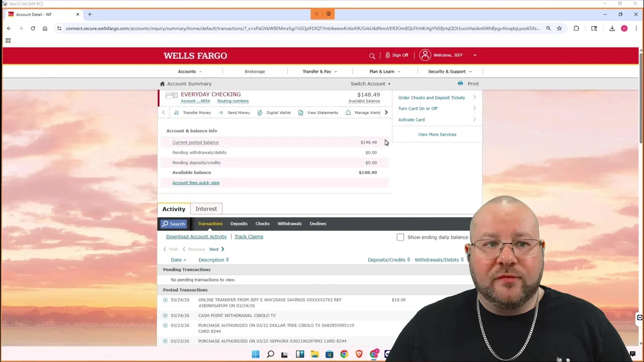644x362 pixels.
Task: Open the browser extensions puzzle icon
Action: click(576, 29)
